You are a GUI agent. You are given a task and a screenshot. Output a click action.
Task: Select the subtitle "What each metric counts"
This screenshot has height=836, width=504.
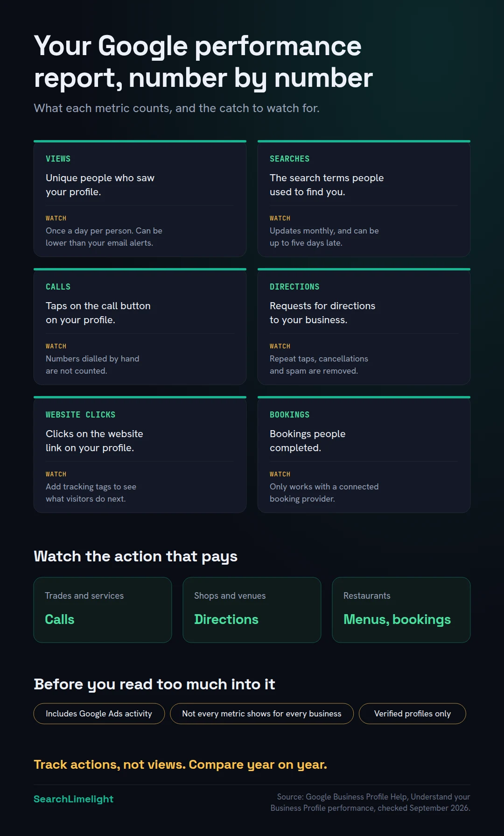click(x=176, y=108)
